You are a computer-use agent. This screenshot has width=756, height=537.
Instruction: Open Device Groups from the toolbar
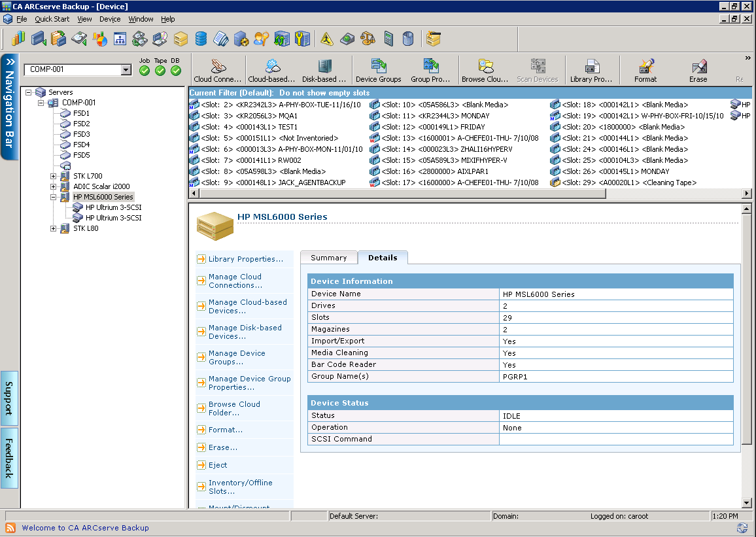coord(378,69)
